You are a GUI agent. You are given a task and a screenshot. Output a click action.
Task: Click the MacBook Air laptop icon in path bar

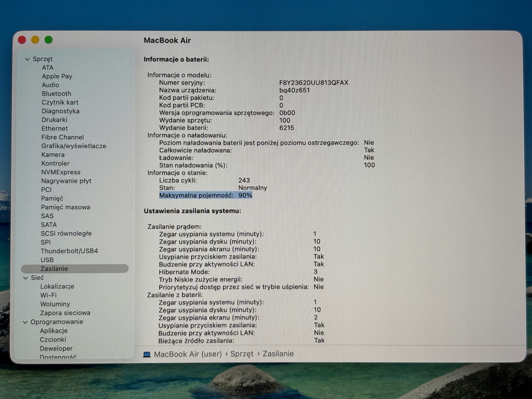point(147,354)
